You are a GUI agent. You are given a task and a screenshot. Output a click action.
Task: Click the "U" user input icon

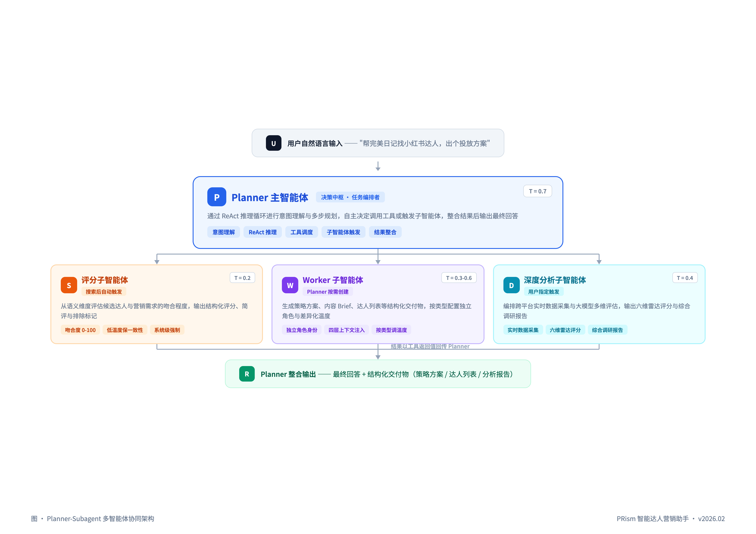(274, 143)
